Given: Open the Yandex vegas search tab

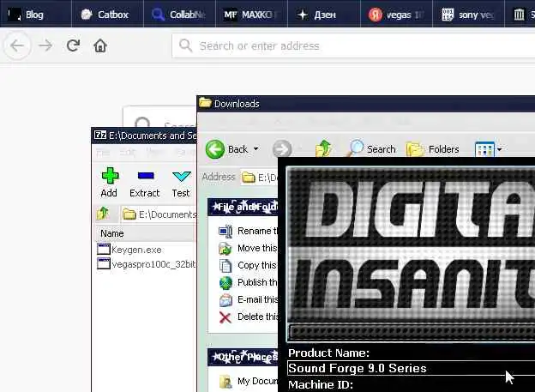Looking at the screenshot, I should click(x=396, y=15).
